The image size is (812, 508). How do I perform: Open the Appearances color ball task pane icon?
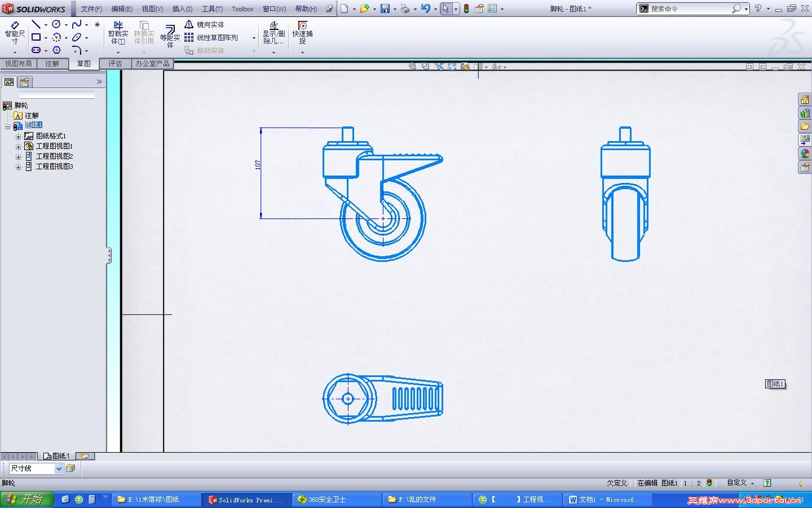(805, 154)
